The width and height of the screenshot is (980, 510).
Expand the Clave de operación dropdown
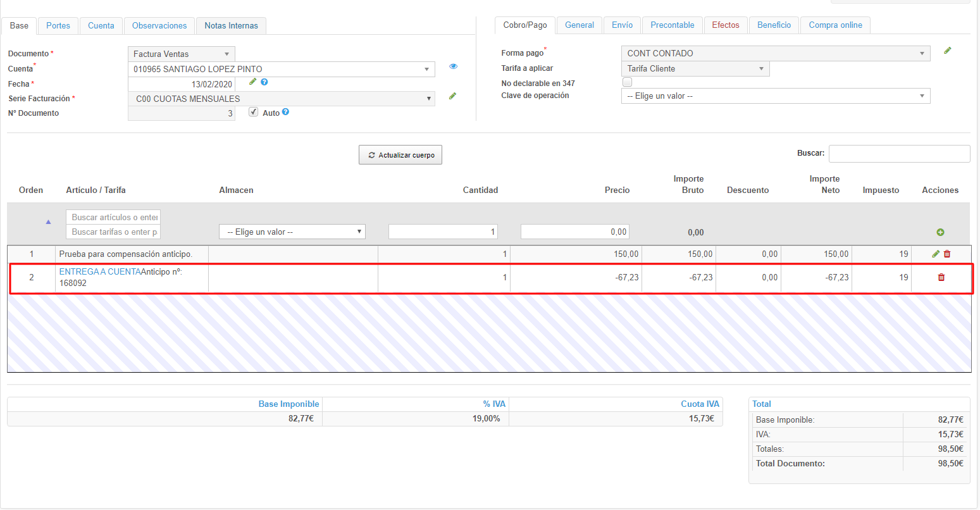tap(776, 96)
